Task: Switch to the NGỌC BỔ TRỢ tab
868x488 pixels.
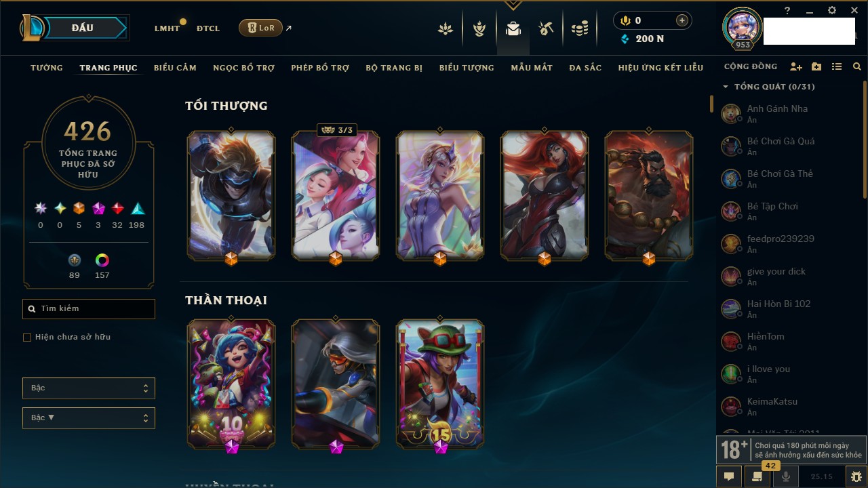Action: [243, 68]
